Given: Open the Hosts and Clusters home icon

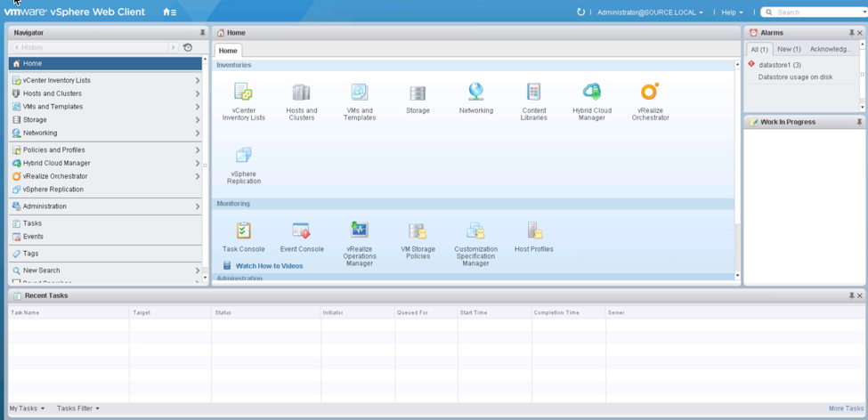Looking at the screenshot, I should tap(301, 93).
